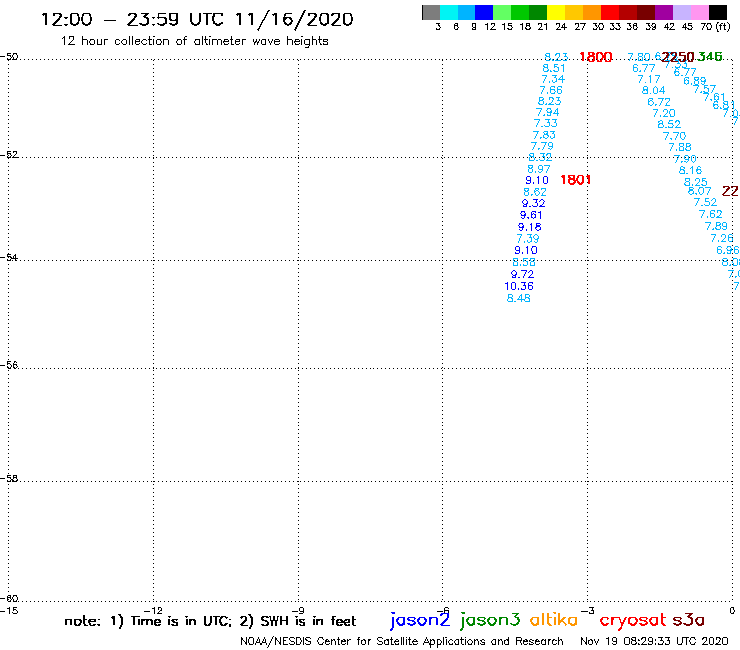Click the altika satellite legend label
740x650 pixels.
click(553, 620)
